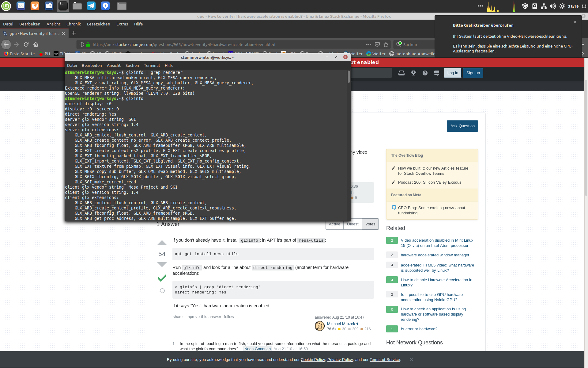Open the terminal's Bearbeiten menu
Viewport: 588px width, 368px height.
[92, 65]
